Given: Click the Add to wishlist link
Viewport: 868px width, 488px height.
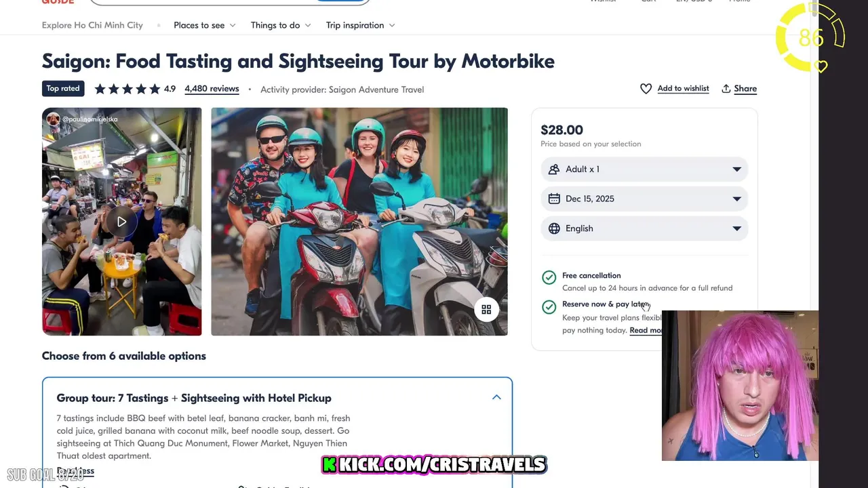Looking at the screenshot, I should point(683,89).
